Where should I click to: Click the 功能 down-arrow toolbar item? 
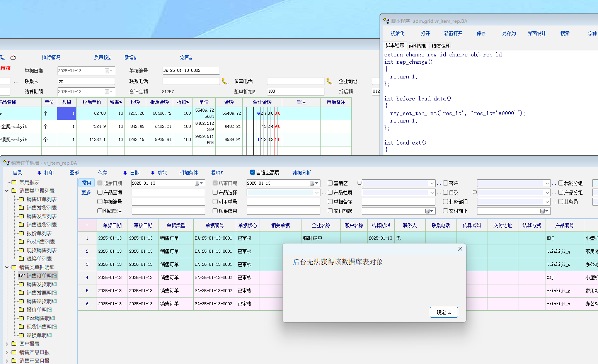point(158,173)
